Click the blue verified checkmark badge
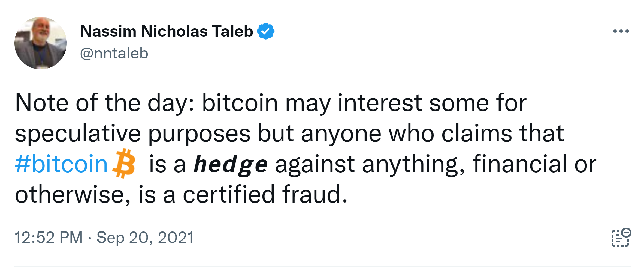 pos(265,31)
